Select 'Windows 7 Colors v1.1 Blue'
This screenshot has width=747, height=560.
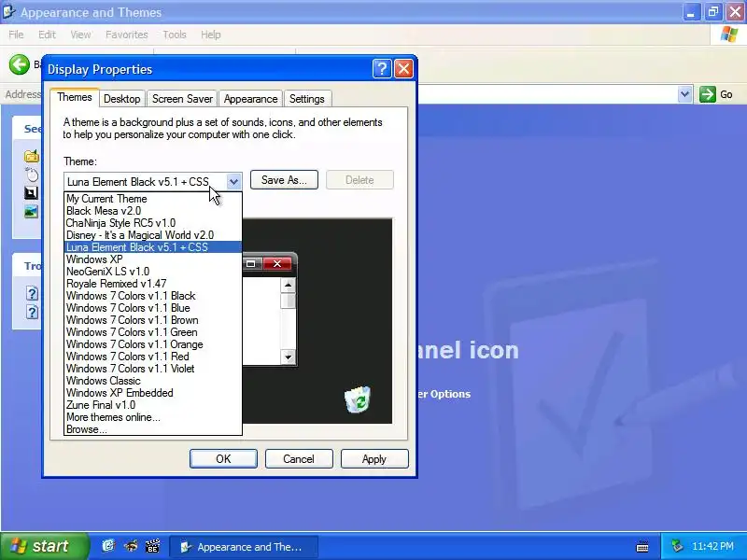tap(153, 308)
